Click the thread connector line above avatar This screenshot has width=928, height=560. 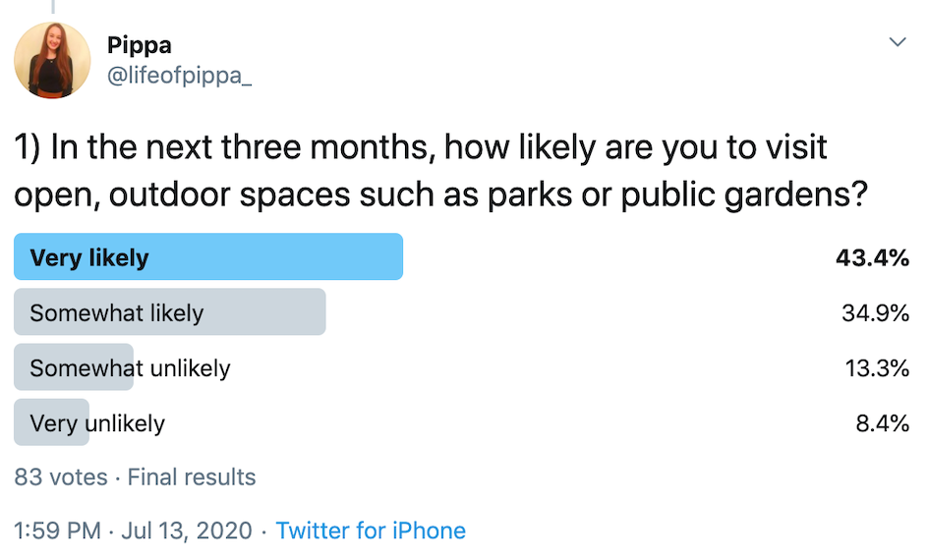click(x=53, y=7)
